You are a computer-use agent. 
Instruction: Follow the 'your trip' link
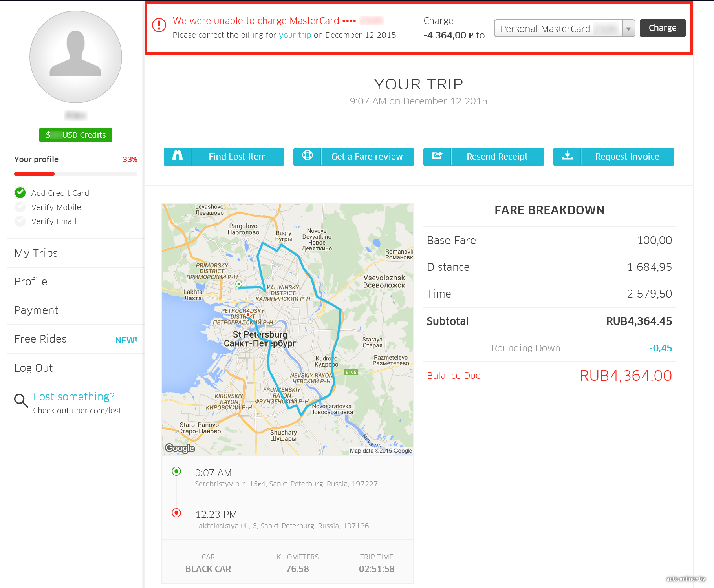tap(295, 35)
